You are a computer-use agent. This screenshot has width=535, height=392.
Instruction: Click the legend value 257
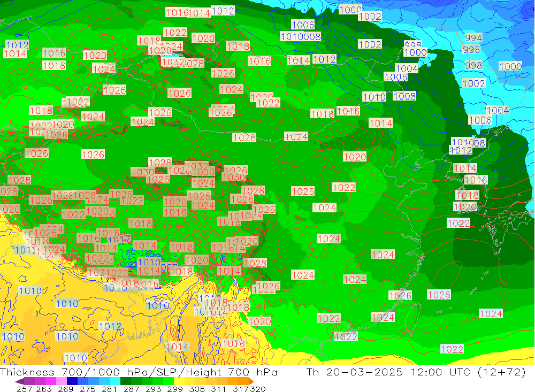[24, 389]
